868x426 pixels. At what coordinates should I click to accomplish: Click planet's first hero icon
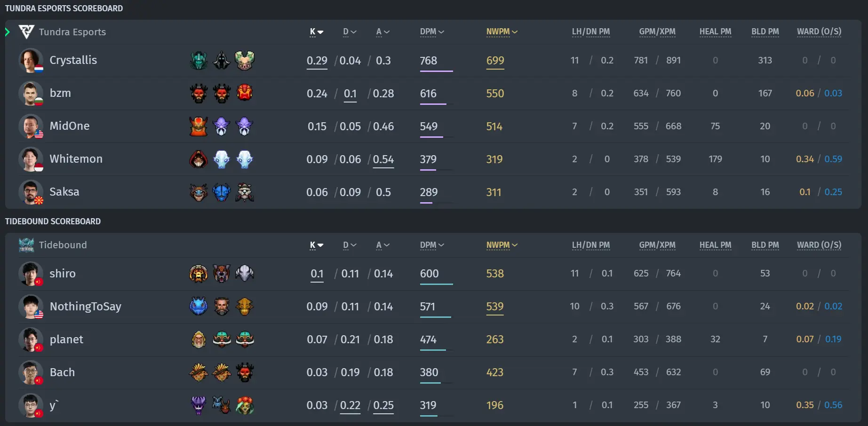click(x=199, y=339)
